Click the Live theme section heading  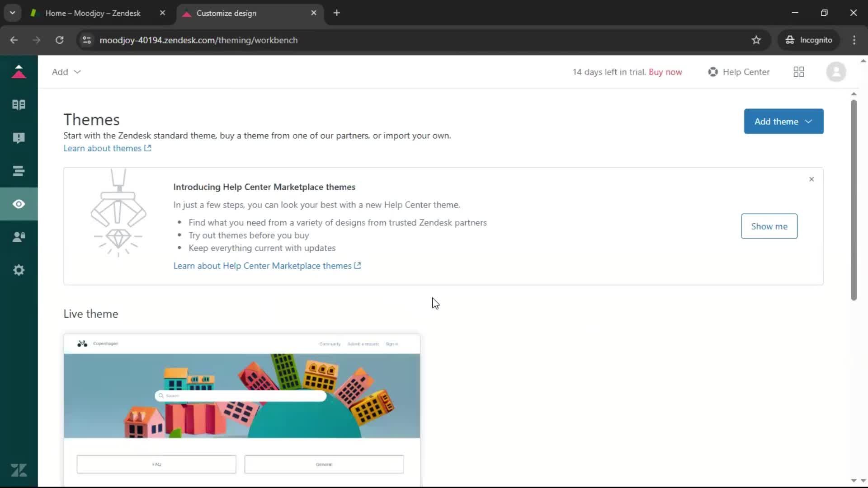click(90, 314)
